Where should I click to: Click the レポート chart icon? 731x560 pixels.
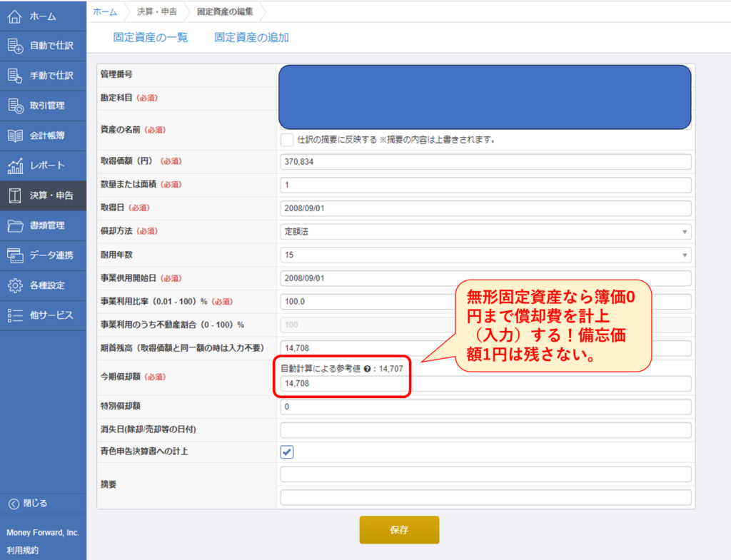coord(15,166)
